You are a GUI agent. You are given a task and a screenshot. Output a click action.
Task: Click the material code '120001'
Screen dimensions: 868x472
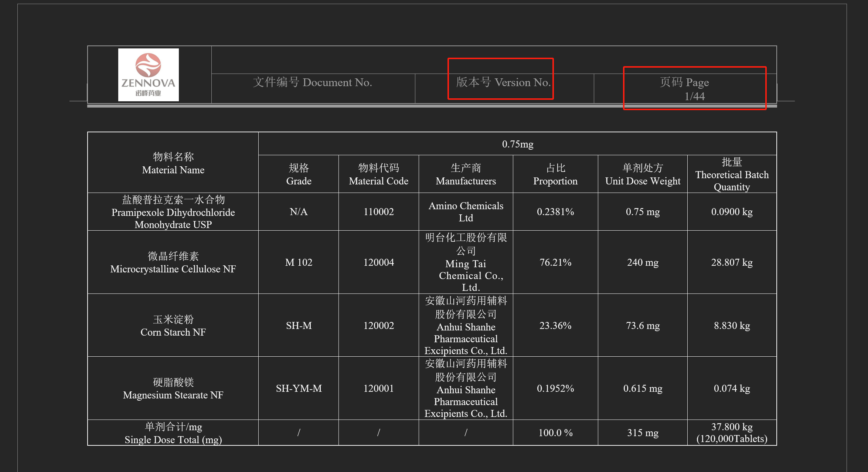[x=379, y=388]
